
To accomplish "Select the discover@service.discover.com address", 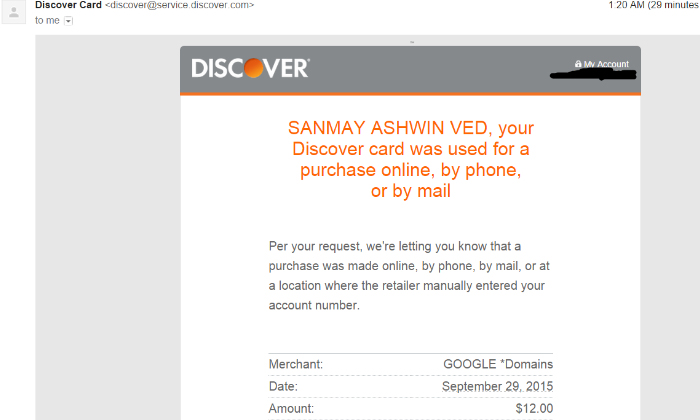I will click(x=179, y=5).
